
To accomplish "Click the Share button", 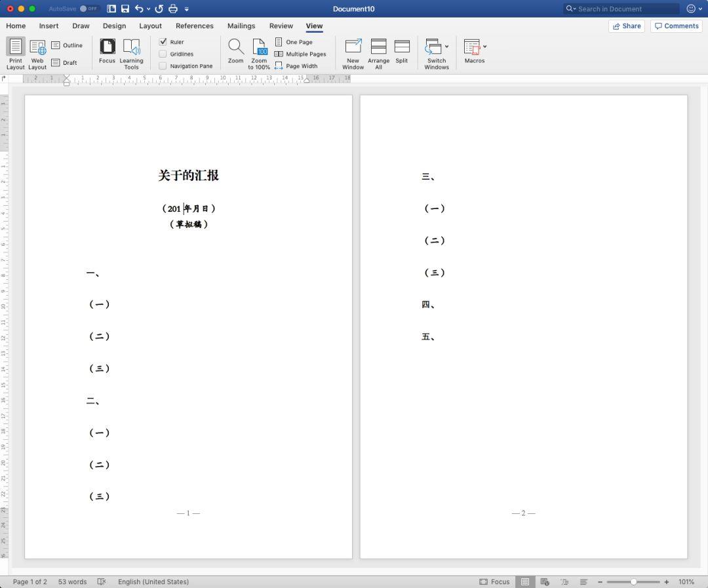I will [x=627, y=26].
